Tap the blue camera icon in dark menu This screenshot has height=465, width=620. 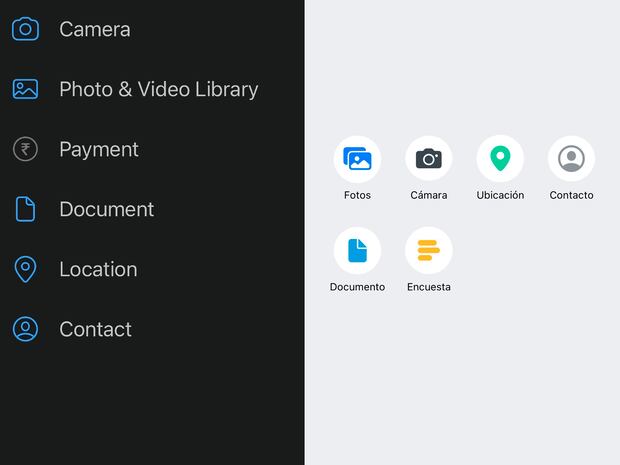coord(25,29)
